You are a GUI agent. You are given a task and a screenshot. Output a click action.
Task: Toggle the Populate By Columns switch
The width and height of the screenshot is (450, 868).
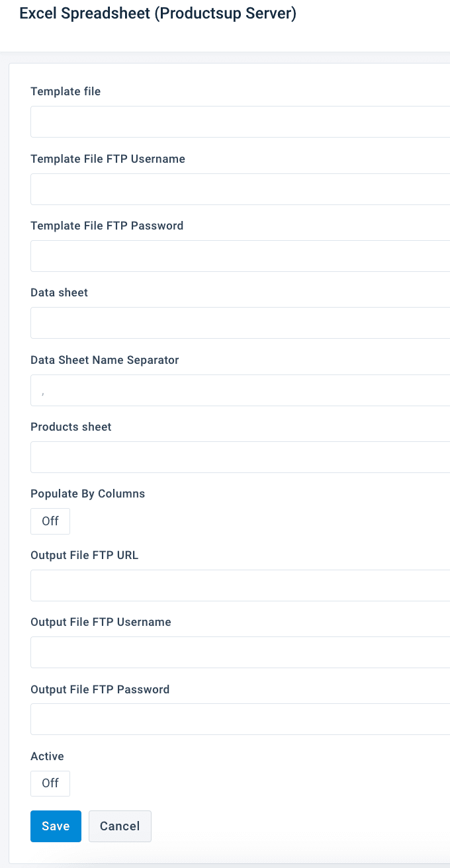[50, 521]
